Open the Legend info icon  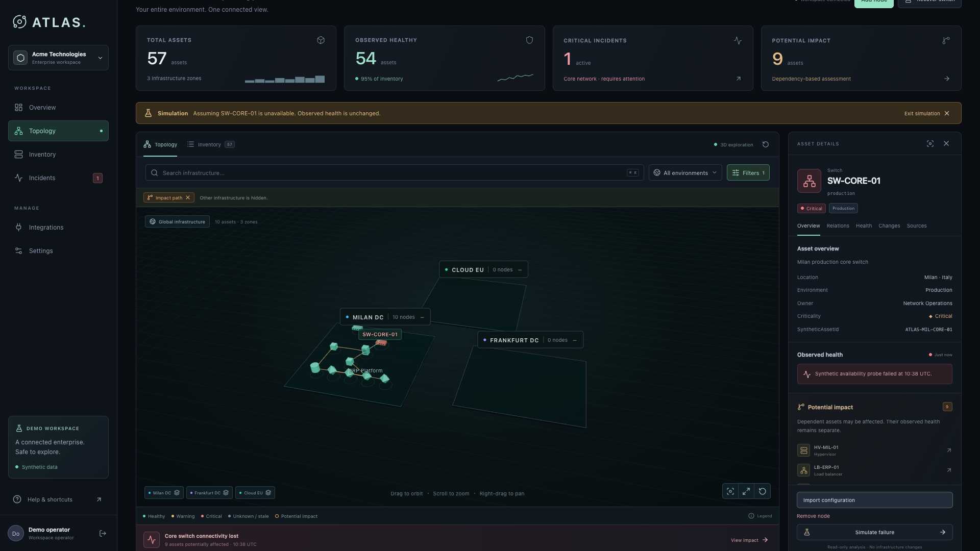point(751,516)
